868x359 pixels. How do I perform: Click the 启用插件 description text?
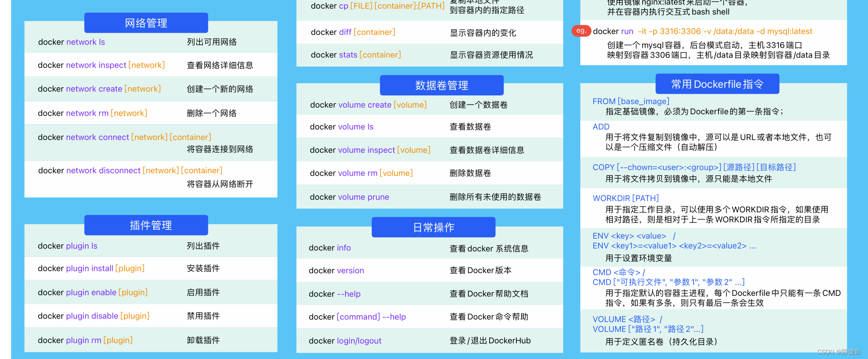point(203,292)
